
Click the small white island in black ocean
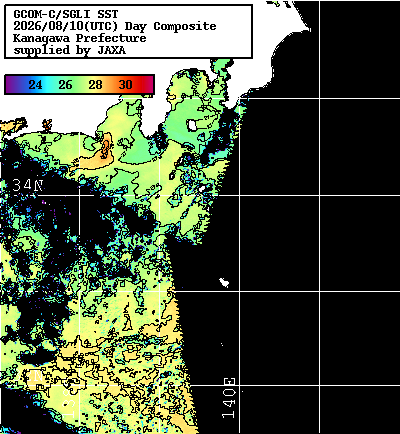pos(224,282)
